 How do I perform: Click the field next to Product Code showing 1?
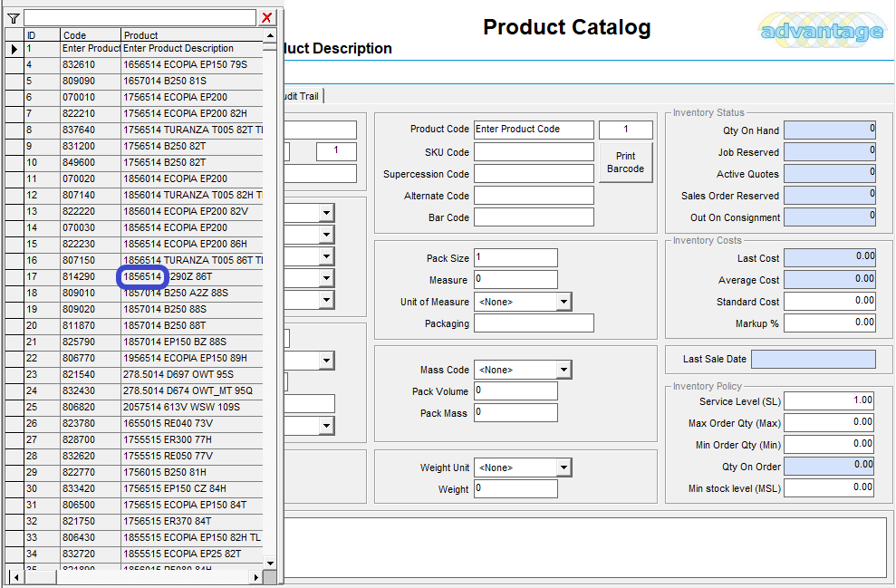[626, 130]
